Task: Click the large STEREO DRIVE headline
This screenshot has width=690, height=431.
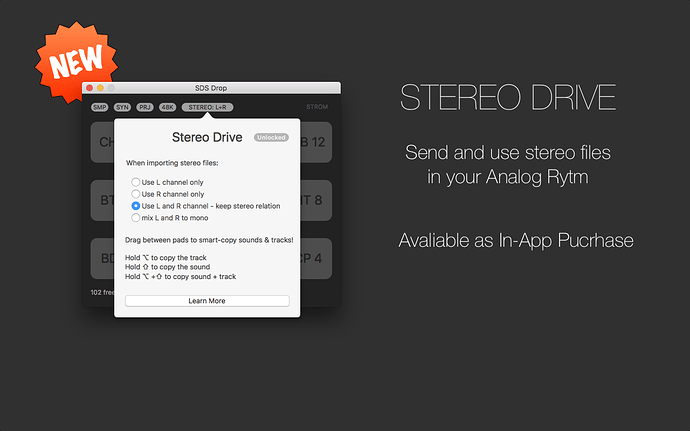Action: click(508, 97)
